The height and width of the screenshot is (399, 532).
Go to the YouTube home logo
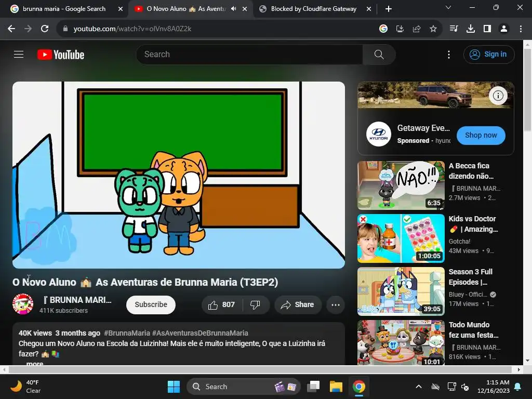61,55
